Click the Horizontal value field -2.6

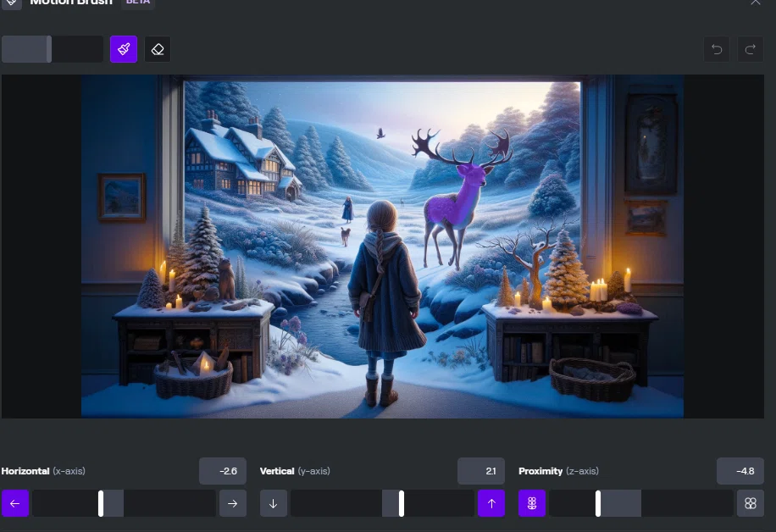click(223, 471)
